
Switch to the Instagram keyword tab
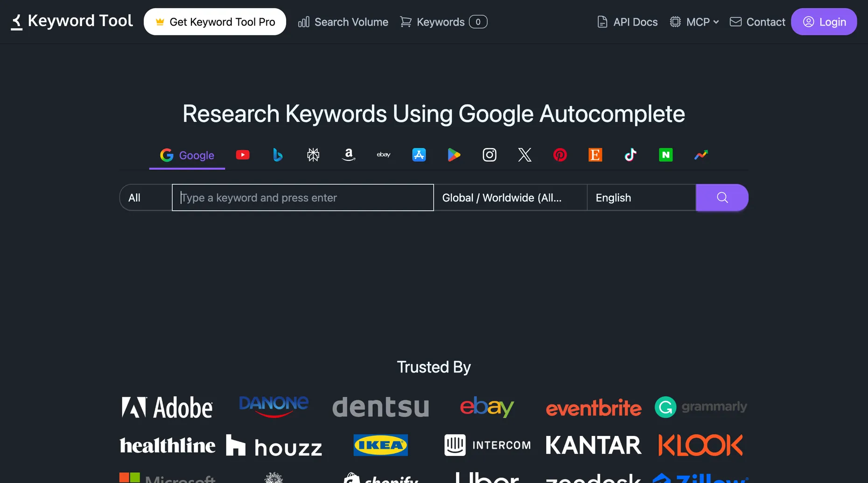(490, 155)
